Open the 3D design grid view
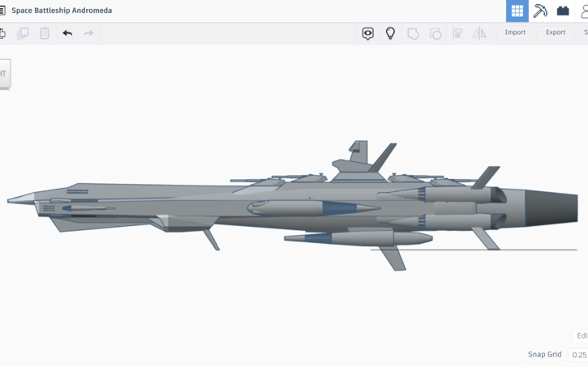 coord(517,11)
